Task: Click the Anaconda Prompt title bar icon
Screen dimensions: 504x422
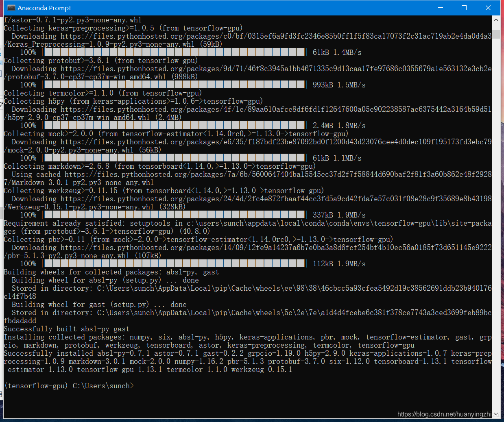Action: [x=11, y=8]
